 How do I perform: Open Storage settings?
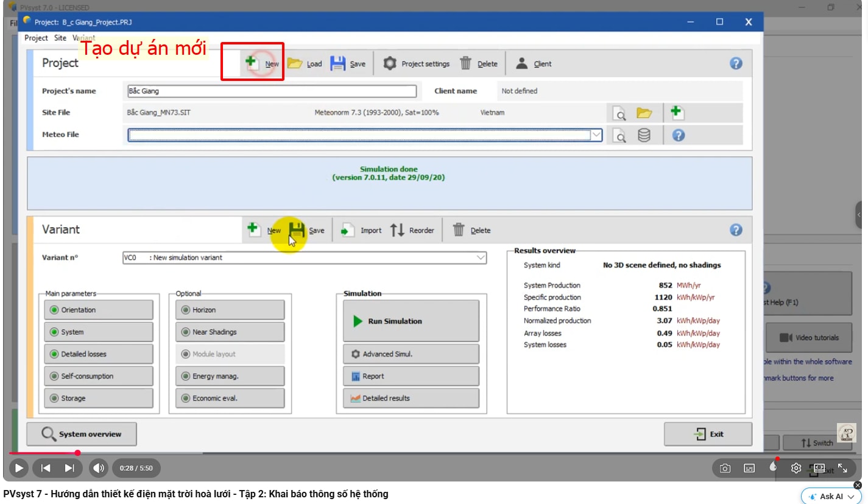[x=98, y=398]
